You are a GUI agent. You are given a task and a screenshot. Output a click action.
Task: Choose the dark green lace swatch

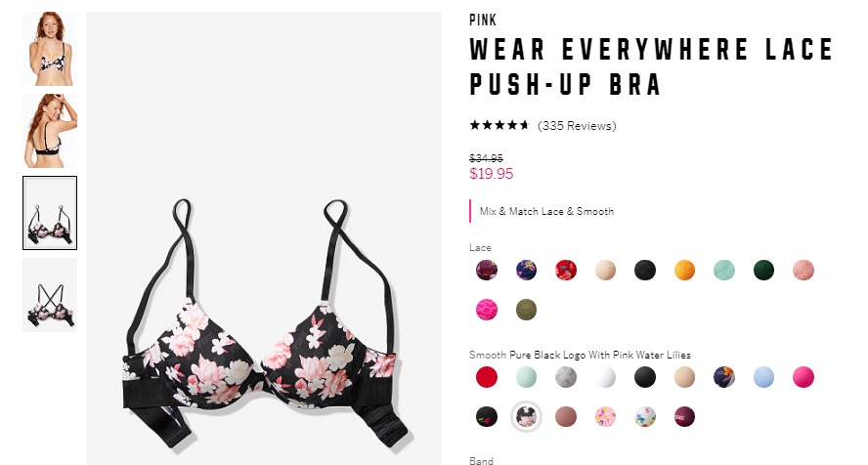[763, 271]
